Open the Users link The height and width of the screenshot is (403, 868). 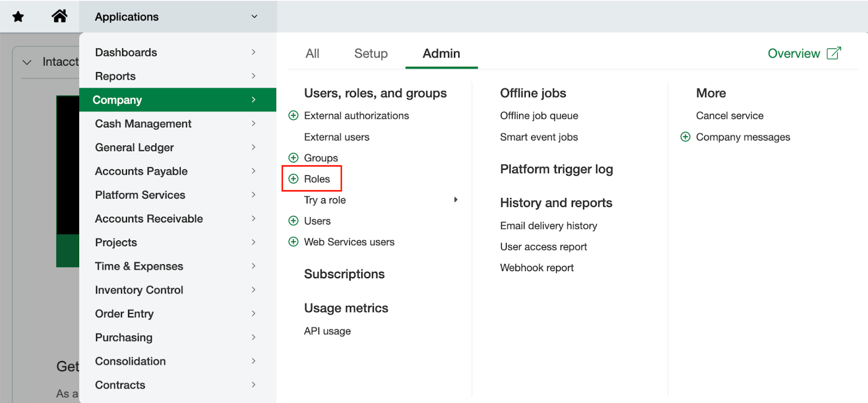tap(317, 221)
